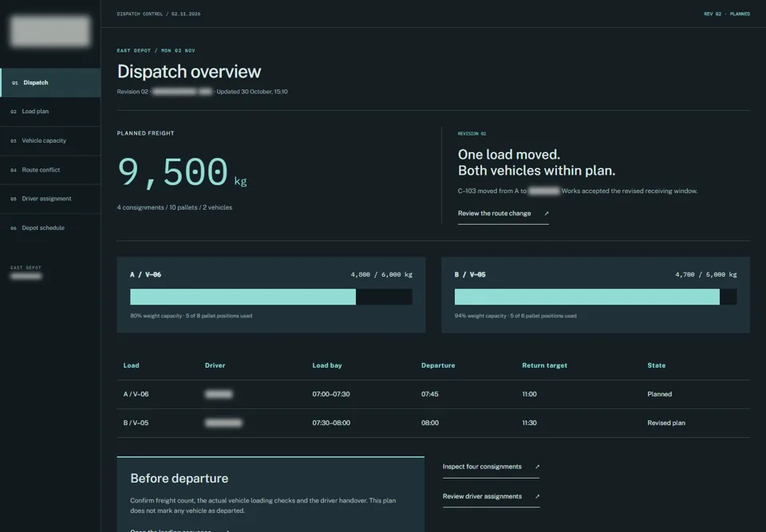Click return target 11:00

(529, 394)
